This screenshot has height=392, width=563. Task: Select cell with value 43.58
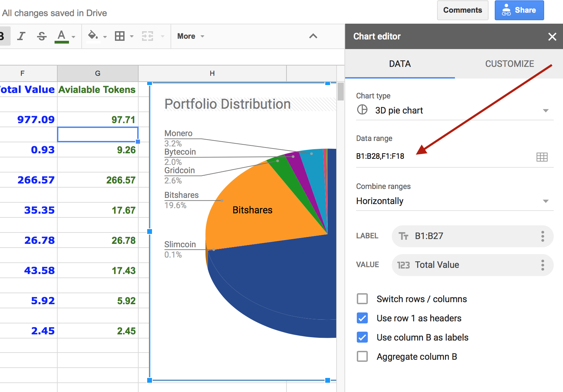point(28,270)
